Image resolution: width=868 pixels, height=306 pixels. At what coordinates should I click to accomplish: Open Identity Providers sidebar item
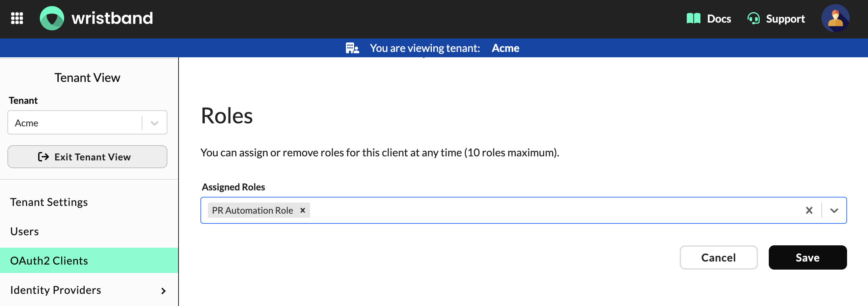click(x=89, y=290)
